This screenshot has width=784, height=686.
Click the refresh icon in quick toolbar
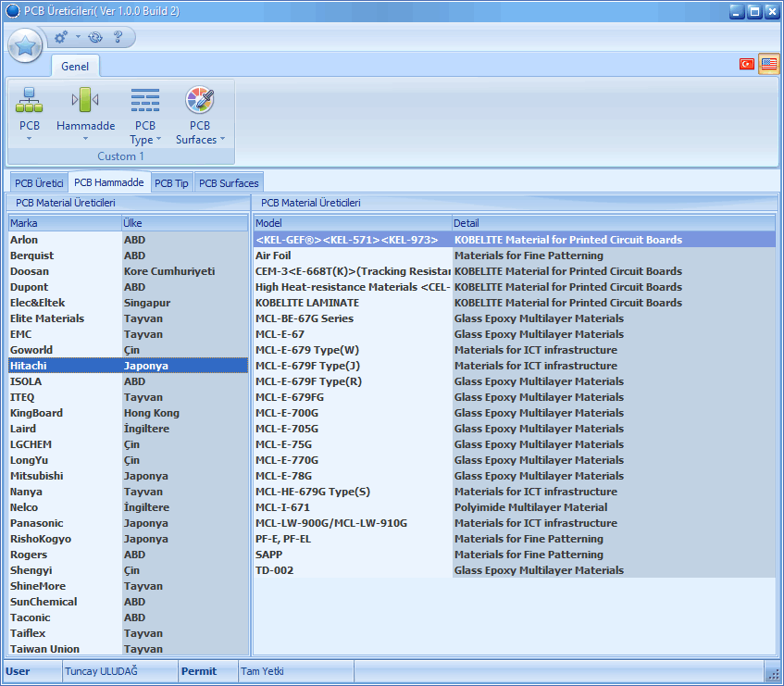click(95, 37)
